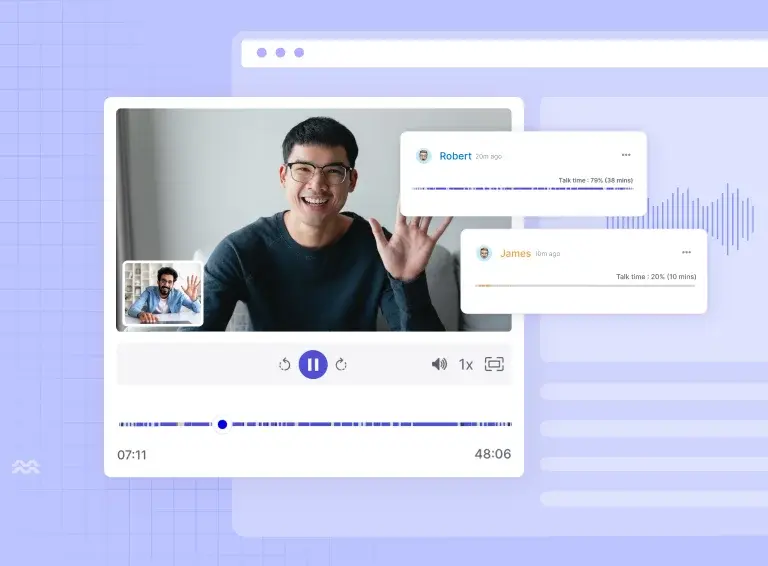Click James's talk time activity bar
Image resolution: width=768 pixels, height=566 pixels.
(584, 286)
